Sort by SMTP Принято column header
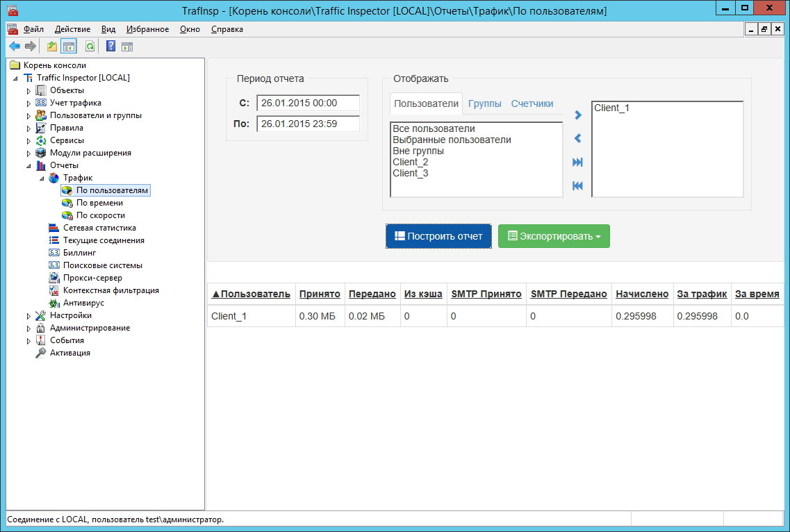Image resolution: width=790 pixels, height=532 pixels. pyautogui.click(x=486, y=294)
